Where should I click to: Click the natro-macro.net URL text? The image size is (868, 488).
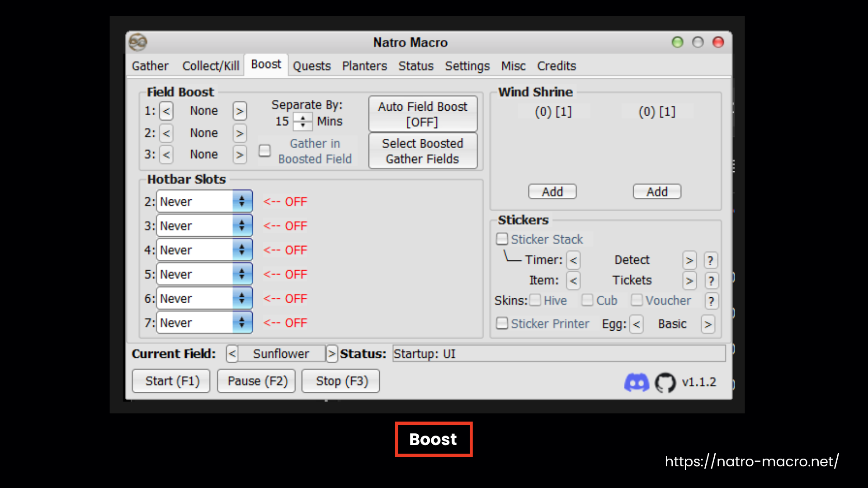752,461
